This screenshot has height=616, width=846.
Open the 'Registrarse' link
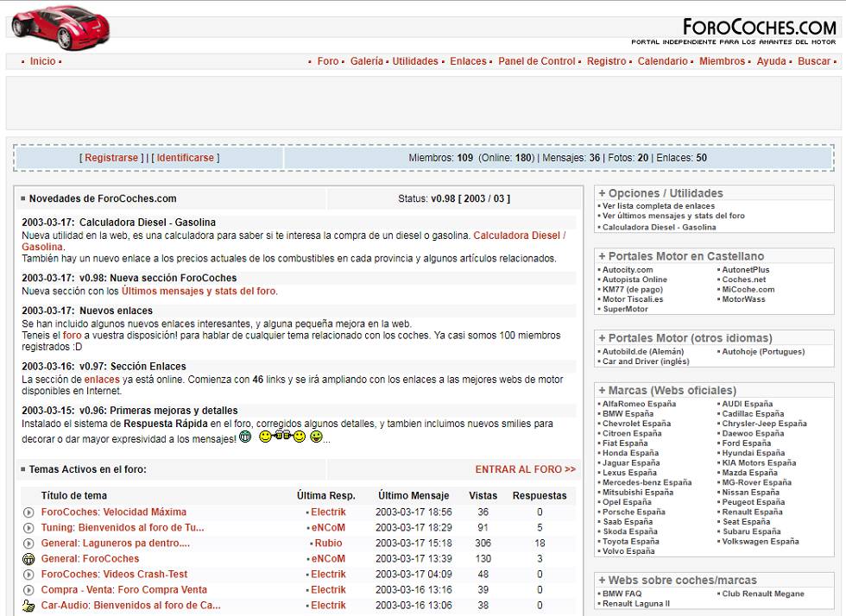pos(113,157)
